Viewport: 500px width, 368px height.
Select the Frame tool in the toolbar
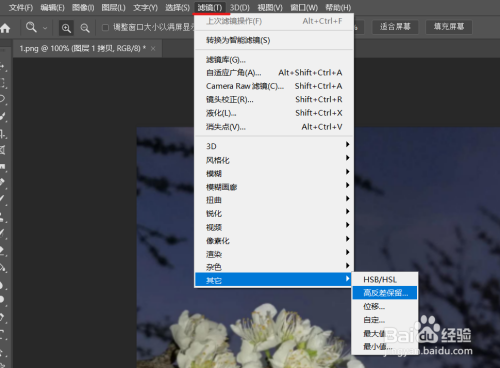pyautogui.click(x=3, y=150)
